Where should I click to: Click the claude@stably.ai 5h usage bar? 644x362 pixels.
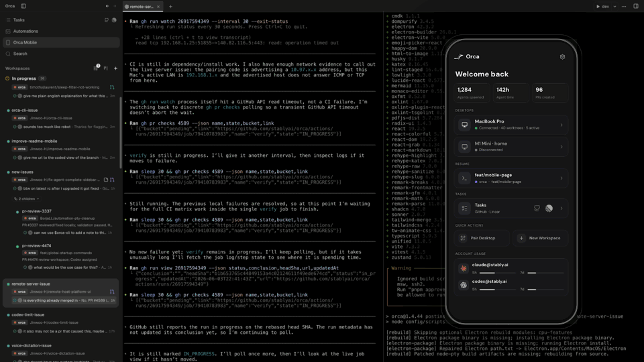tap(497, 273)
